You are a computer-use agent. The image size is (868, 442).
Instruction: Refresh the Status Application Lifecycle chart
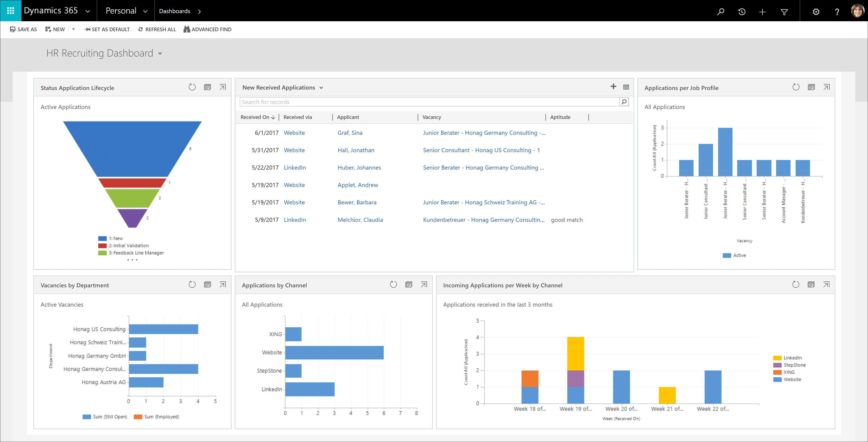pos(192,87)
